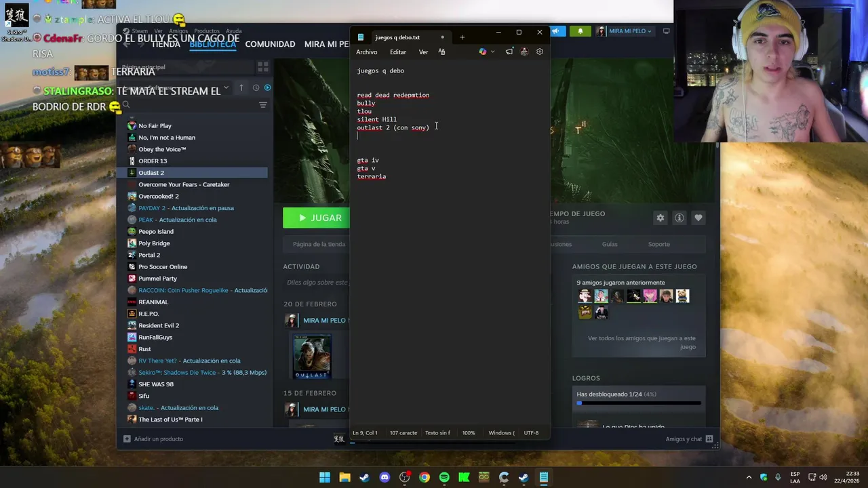Click the megaphone feedback icon in Notepad
Image resolution: width=868 pixels, height=488 pixels.
pos(509,52)
